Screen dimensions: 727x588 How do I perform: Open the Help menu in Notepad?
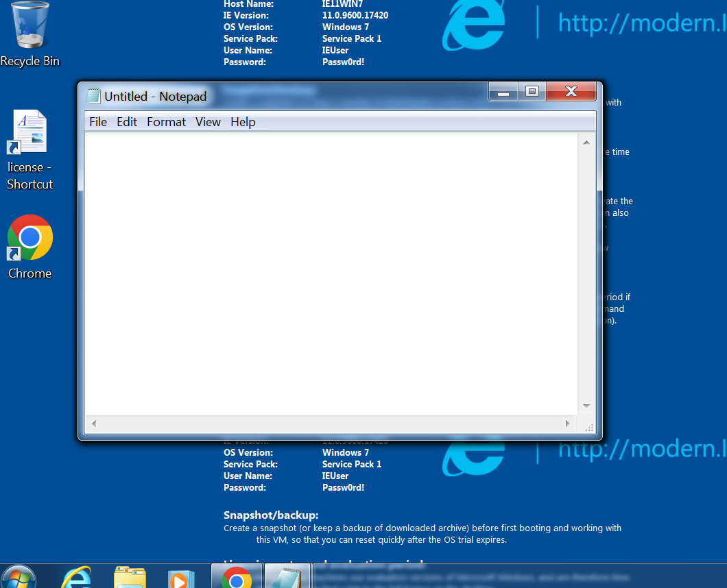tap(243, 122)
